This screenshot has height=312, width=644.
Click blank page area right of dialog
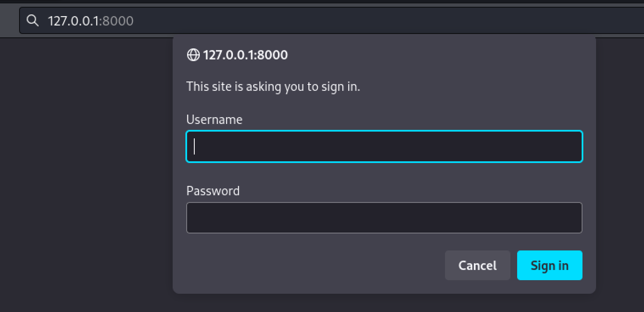click(x=620, y=170)
